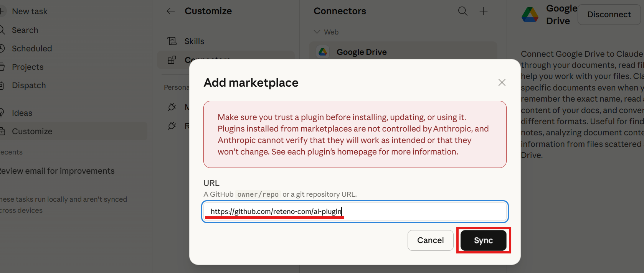The width and height of the screenshot is (644, 273).
Task: Disconnect Google Drive connector
Action: [609, 15]
